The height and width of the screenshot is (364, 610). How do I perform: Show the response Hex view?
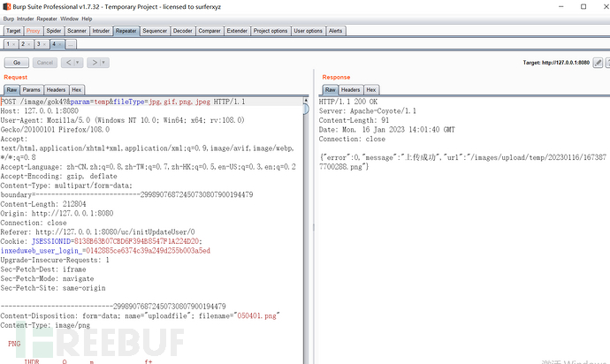click(371, 90)
